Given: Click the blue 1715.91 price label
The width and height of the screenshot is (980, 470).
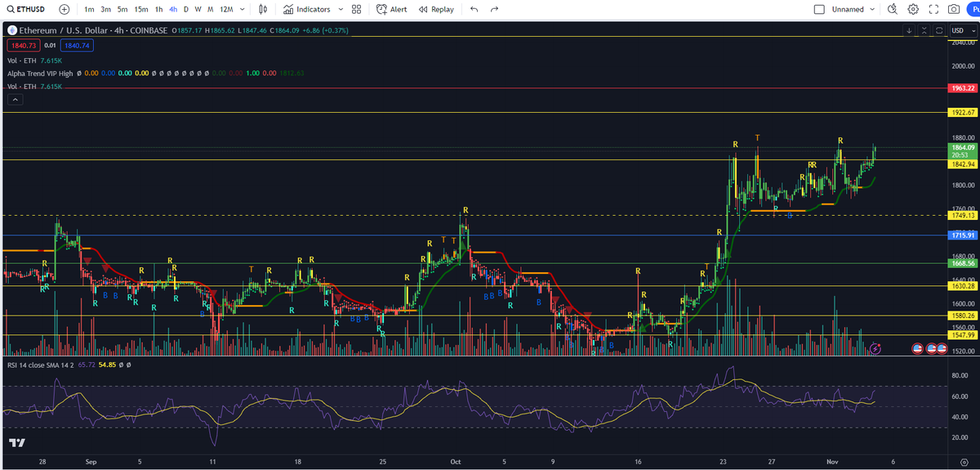Looking at the screenshot, I should [964, 235].
